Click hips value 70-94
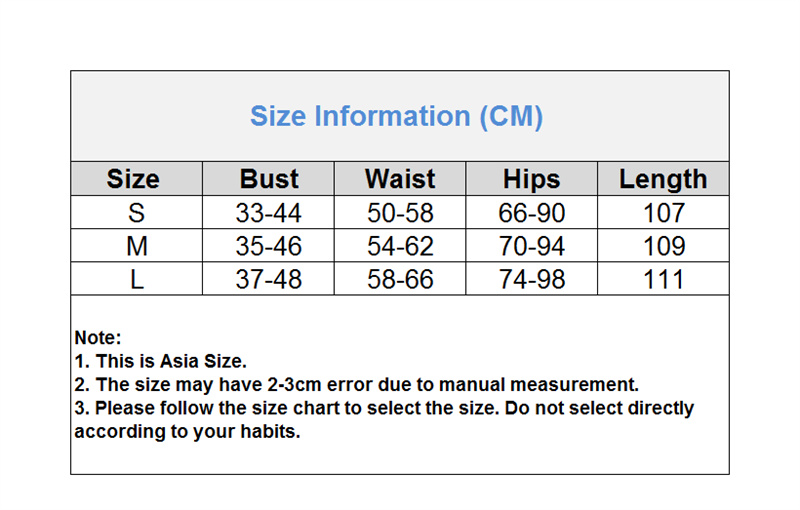This screenshot has height=510, width=800. pos(532,246)
